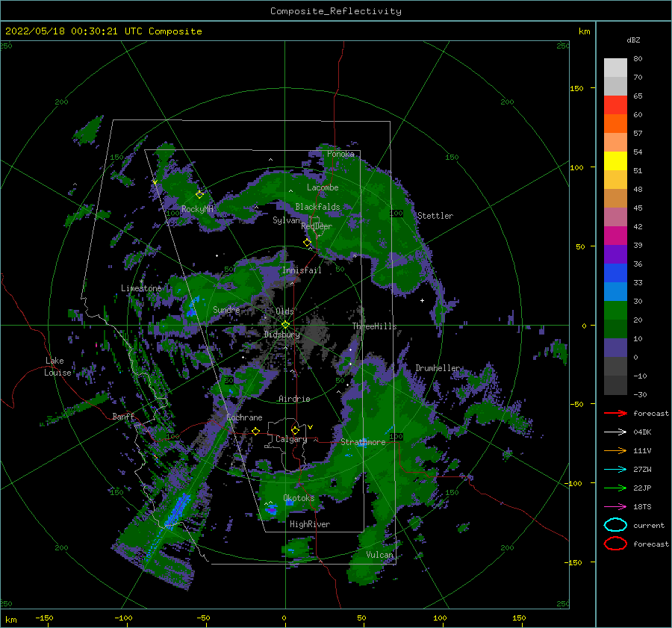This screenshot has height=628, width=672.
Task: Select the magenta 39–42 dBZ swatch
Action: click(615, 235)
